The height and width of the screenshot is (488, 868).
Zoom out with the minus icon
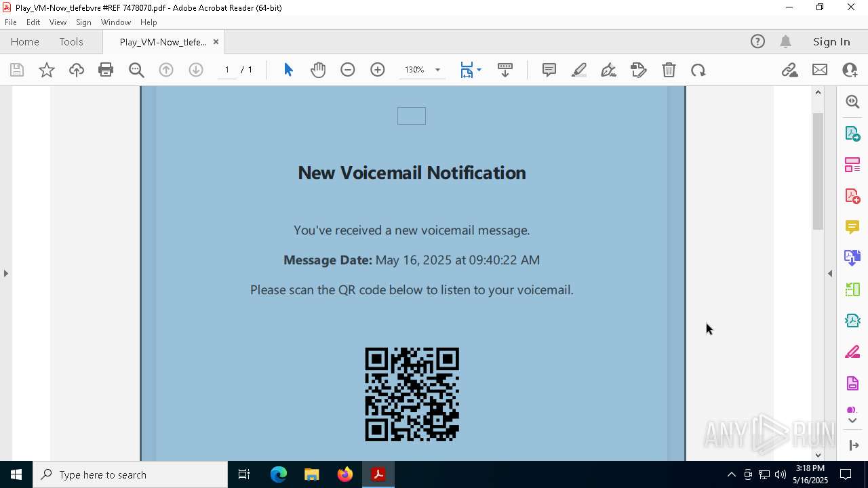point(348,70)
